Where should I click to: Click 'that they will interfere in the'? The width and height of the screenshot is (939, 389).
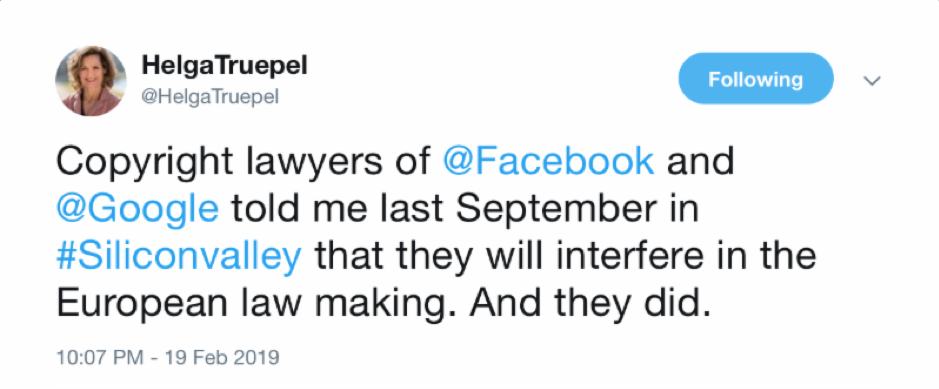tap(565, 256)
